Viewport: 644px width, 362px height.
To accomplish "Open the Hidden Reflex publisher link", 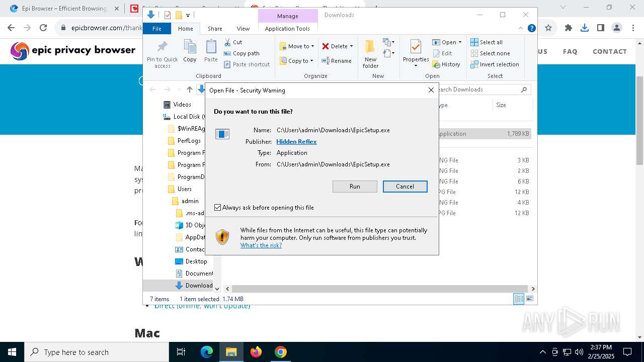I will [296, 142].
